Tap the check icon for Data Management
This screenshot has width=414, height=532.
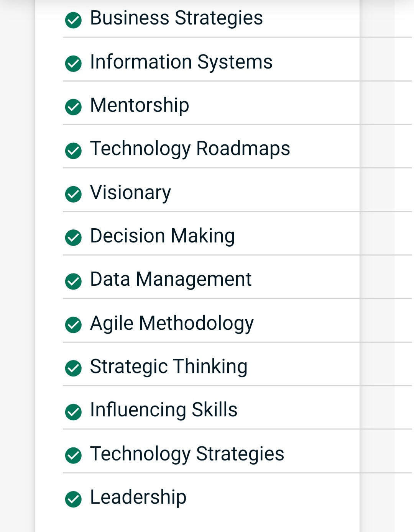point(73,281)
